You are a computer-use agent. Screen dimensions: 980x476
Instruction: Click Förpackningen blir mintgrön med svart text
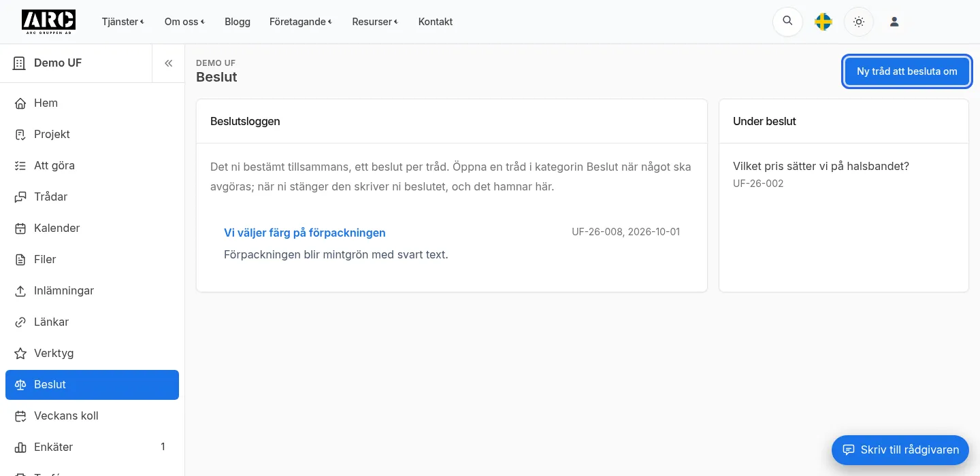click(336, 255)
